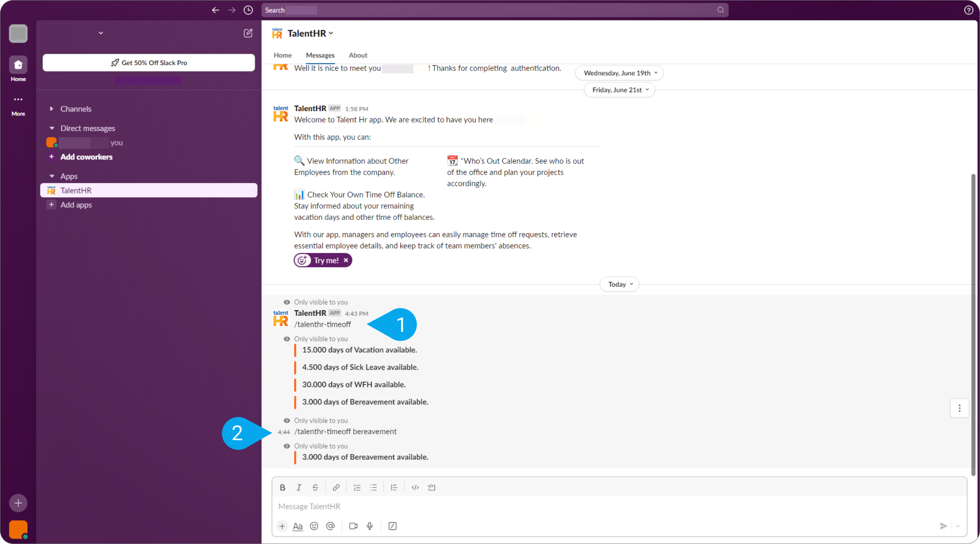Click the workspace avatar icon
Image resolution: width=980 pixels, height=544 pixels.
(x=18, y=33)
